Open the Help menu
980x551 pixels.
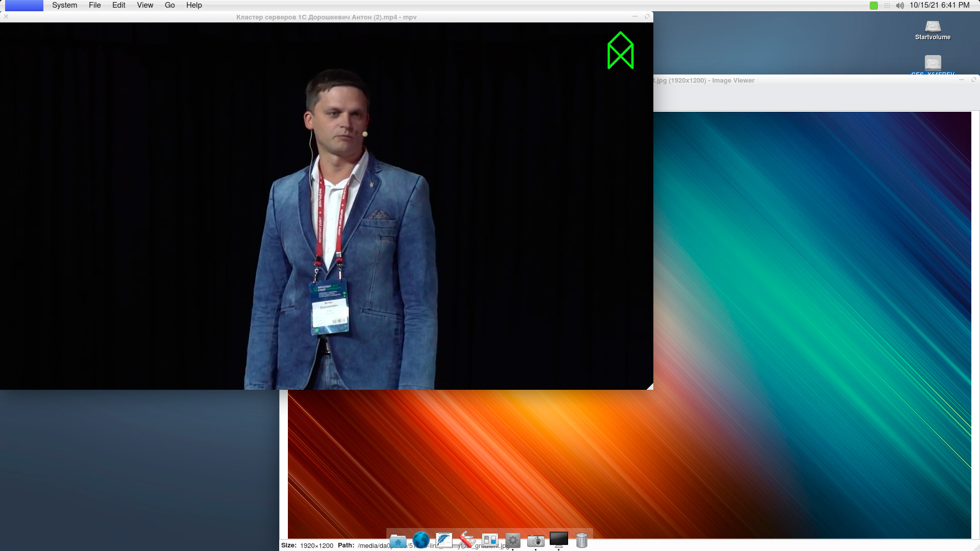[194, 5]
